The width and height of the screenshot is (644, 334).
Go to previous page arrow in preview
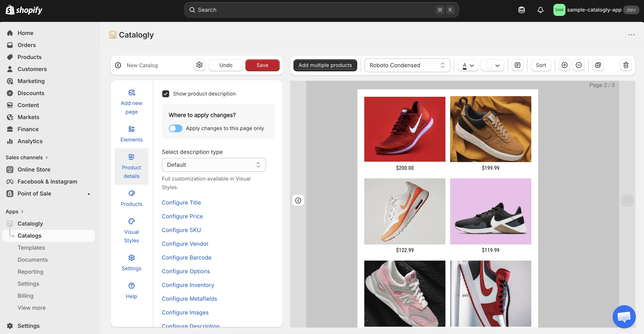298,200
